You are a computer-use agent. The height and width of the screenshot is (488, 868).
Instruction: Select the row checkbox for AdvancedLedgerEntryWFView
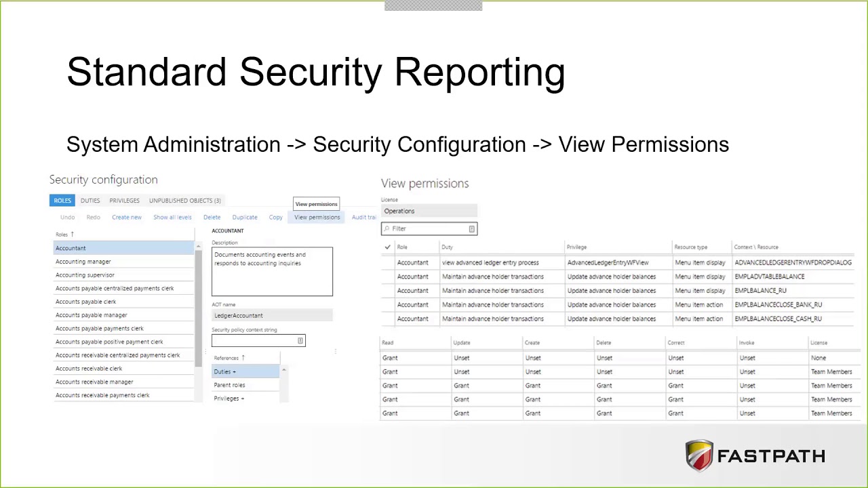click(387, 262)
